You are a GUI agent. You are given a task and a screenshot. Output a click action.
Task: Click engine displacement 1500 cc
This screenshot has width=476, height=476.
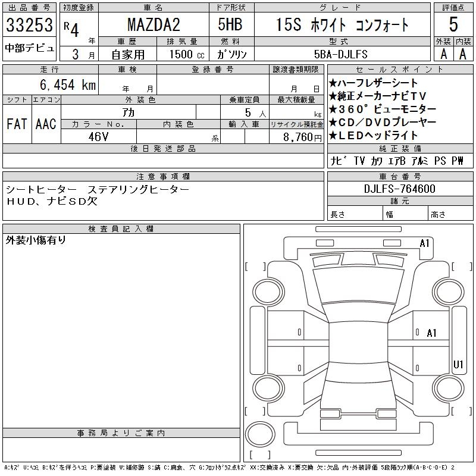pyautogui.click(x=187, y=54)
